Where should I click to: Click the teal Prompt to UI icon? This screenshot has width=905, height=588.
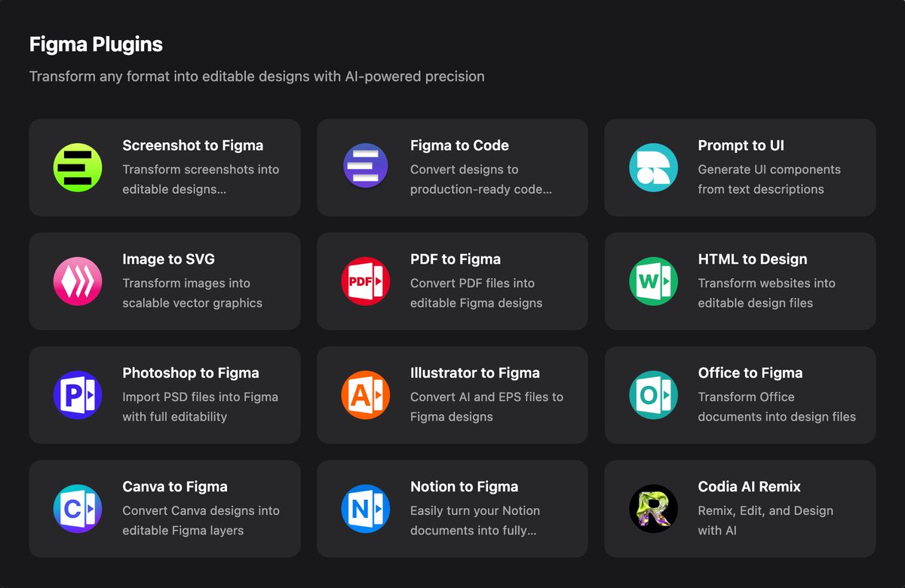(x=654, y=167)
